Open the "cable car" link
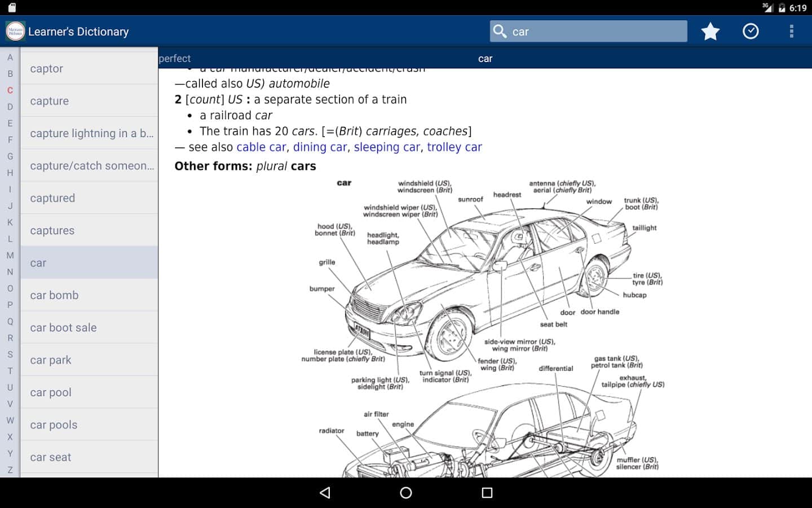The width and height of the screenshot is (812, 508). point(261,147)
